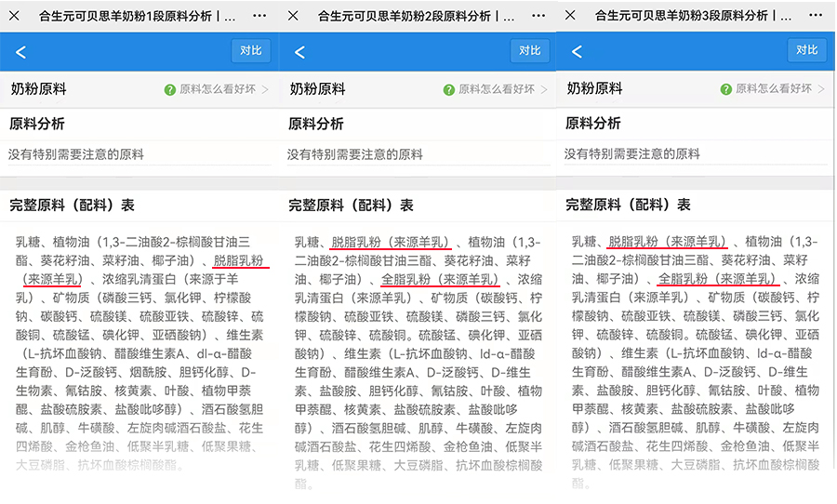Click green question mark icon in 1段 panel
Viewport: 837px width, 504px height.
pos(170,90)
